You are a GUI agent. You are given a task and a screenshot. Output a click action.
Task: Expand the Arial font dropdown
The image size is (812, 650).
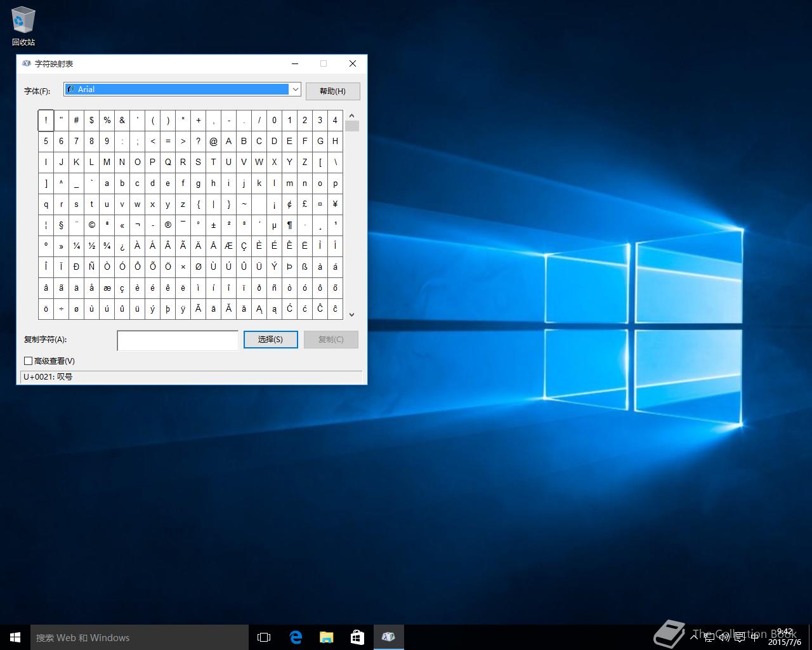click(x=295, y=90)
